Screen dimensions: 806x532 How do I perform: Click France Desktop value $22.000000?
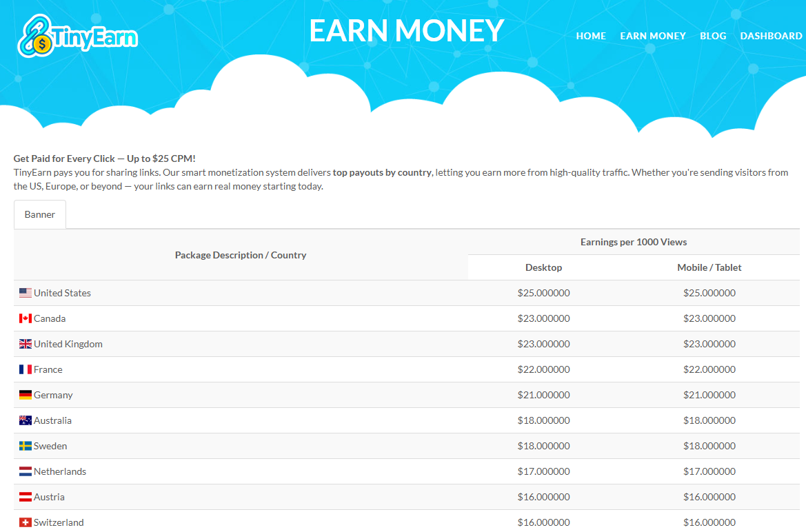[544, 369]
